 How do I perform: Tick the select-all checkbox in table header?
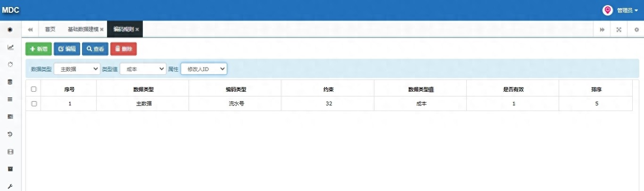[33, 89]
